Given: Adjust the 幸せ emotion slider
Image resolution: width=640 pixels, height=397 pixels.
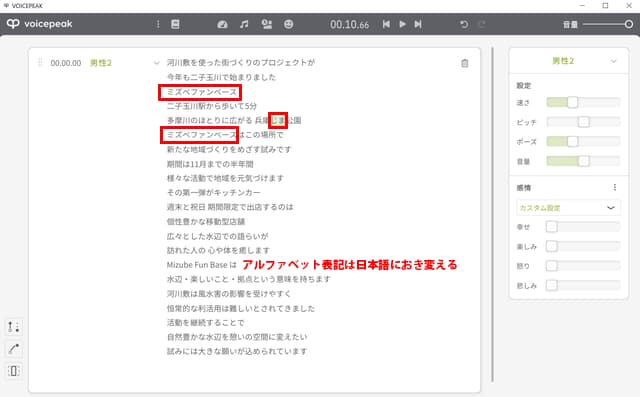Looking at the screenshot, I should click(583, 226).
